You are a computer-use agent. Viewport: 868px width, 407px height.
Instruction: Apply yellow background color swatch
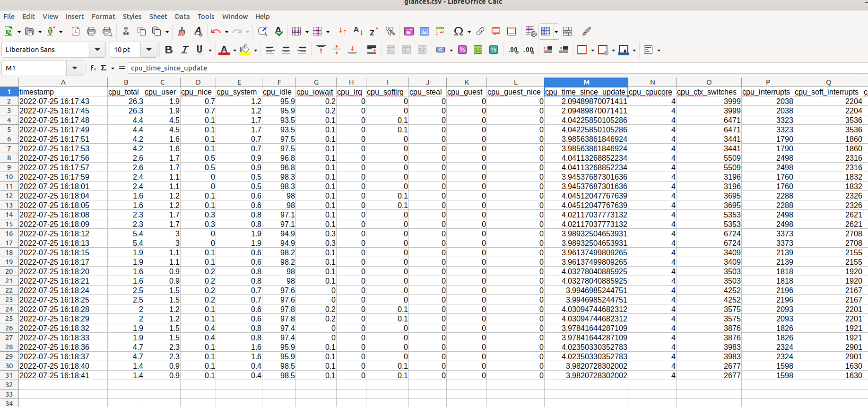pos(244,50)
